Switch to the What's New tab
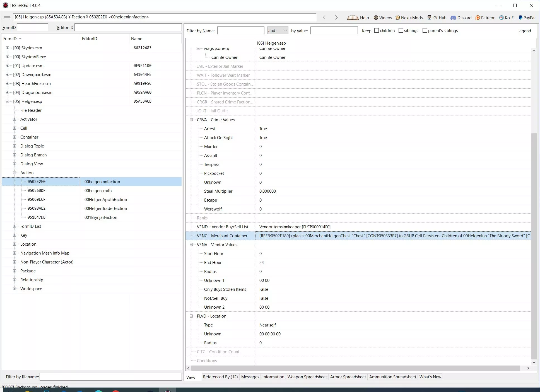Viewport: 540px width, 392px height. pyautogui.click(x=430, y=377)
